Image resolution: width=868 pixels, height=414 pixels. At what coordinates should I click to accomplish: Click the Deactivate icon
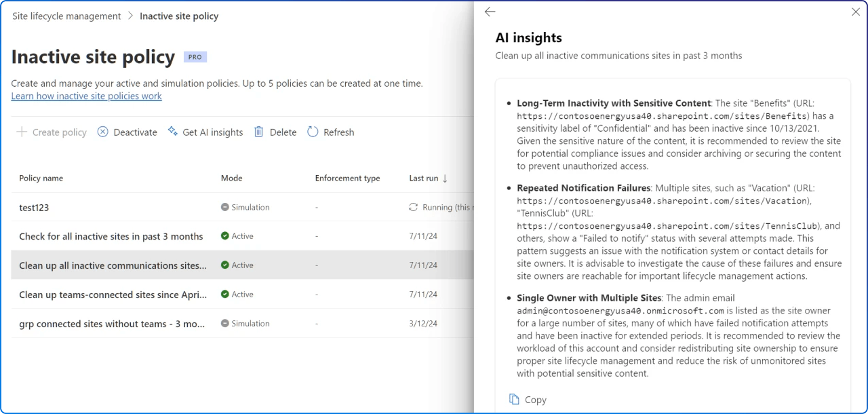[103, 132]
